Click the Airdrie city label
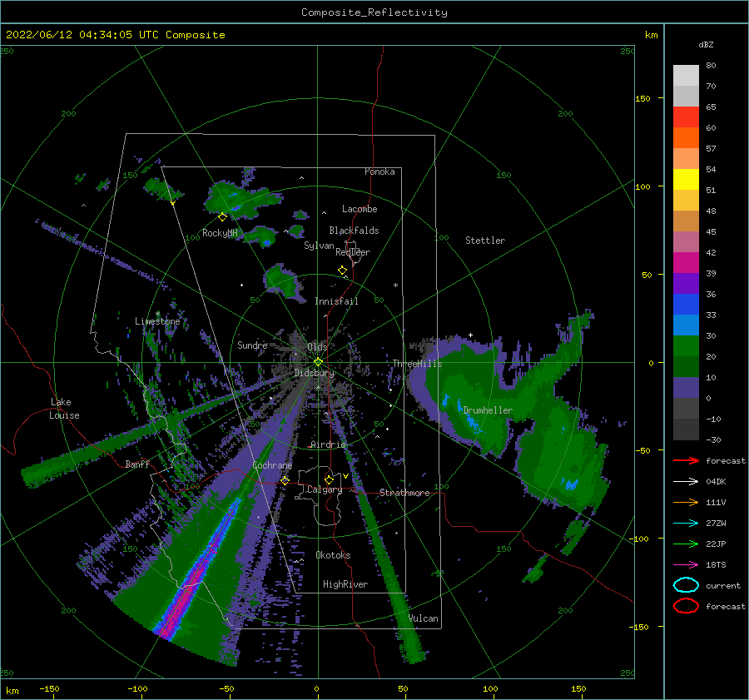This screenshot has height=700, width=749. click(328, 444)
